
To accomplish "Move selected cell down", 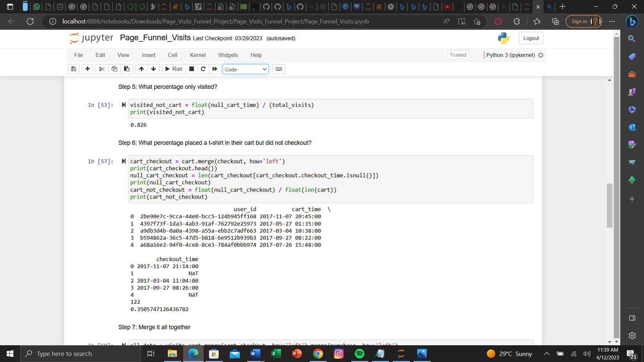I will click(154, 69).
